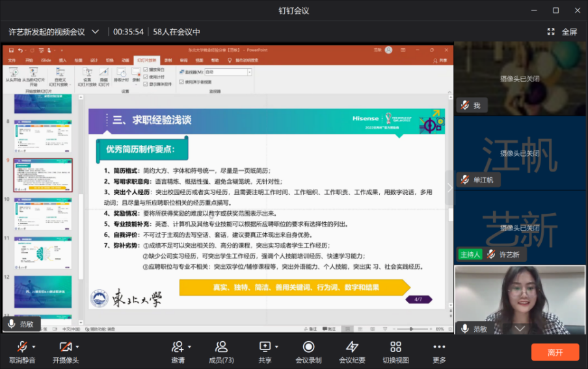Click 许艺新 host video tile

click(x=520, y=227)
